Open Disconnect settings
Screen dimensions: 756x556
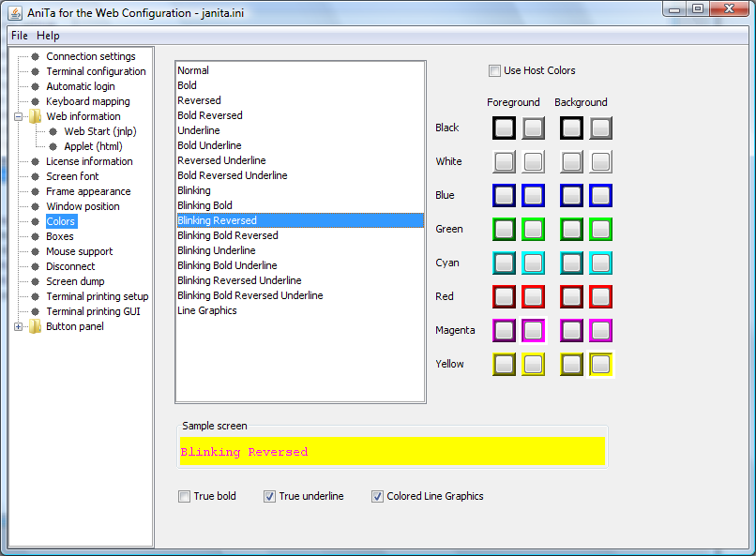[x=70, y=266]
